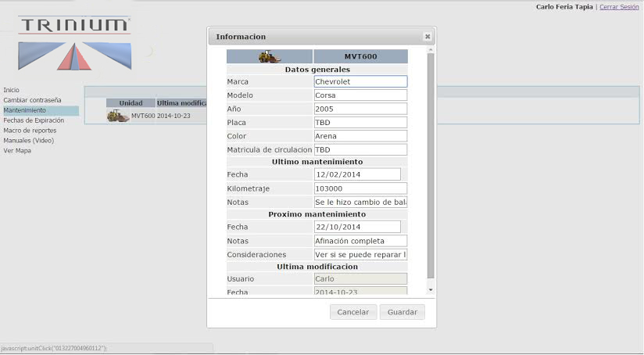Click the Proximo mantenimiento Fecha field 22/10/2014

pyautogui.click(x=356, y=227)
